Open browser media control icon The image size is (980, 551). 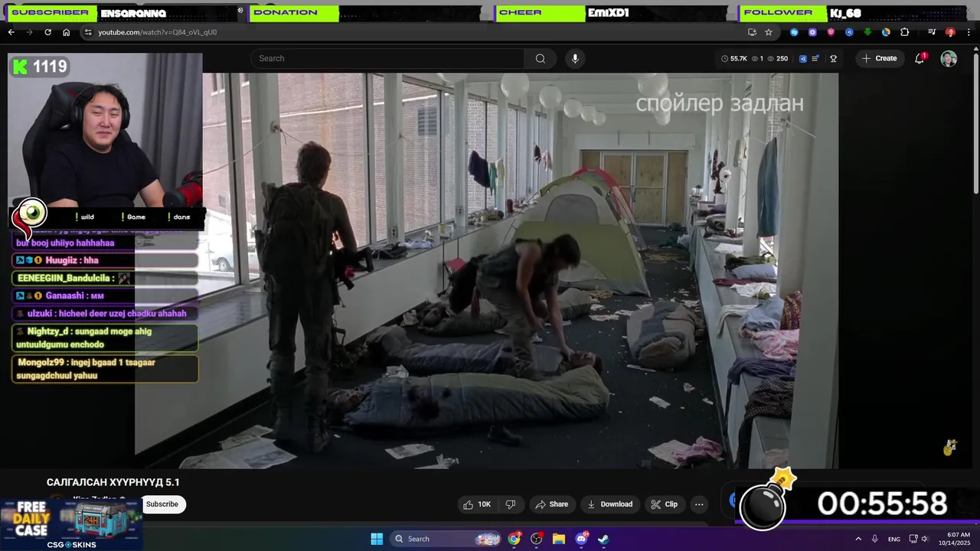point(932,32)
